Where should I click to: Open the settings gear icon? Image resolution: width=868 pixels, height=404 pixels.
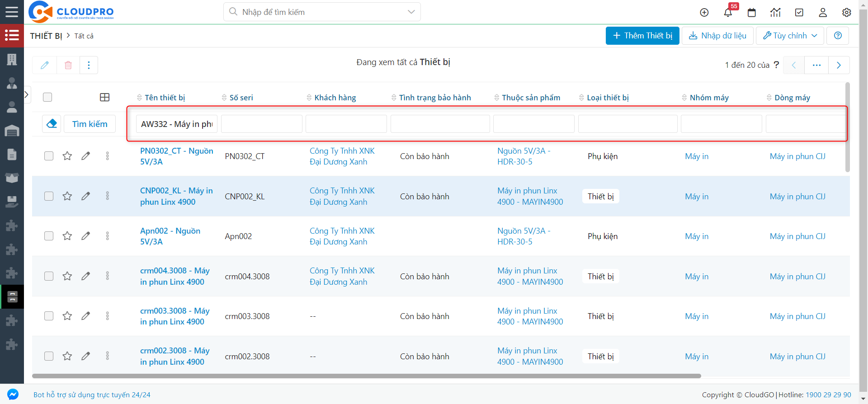pos(847,13)
